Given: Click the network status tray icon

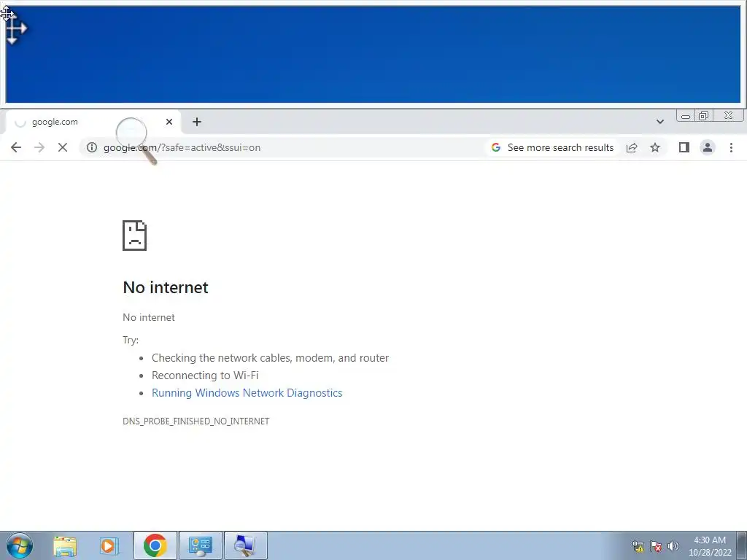Looking at the screenshot, I should (638, 546).
